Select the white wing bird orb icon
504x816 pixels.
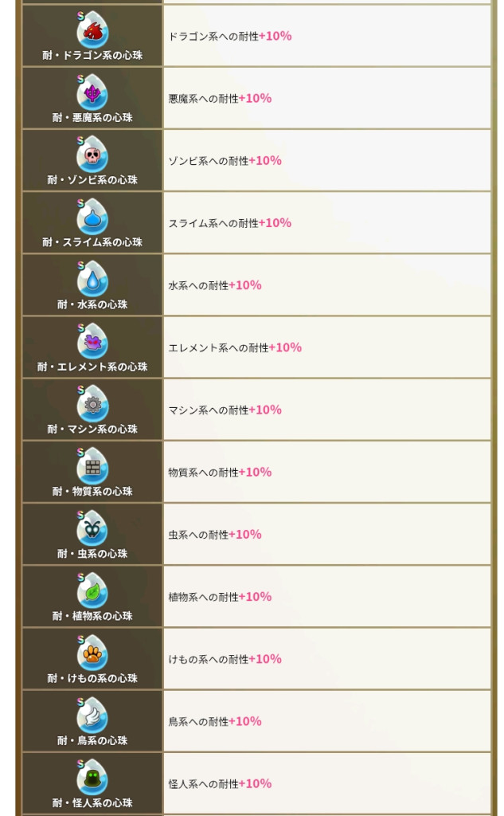[x=92, y=715]
